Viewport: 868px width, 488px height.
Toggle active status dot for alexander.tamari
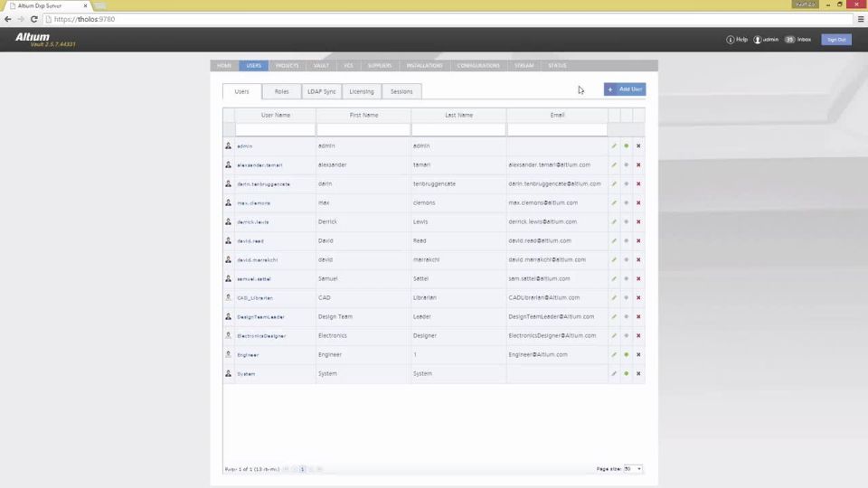click(x=626, y=164)
